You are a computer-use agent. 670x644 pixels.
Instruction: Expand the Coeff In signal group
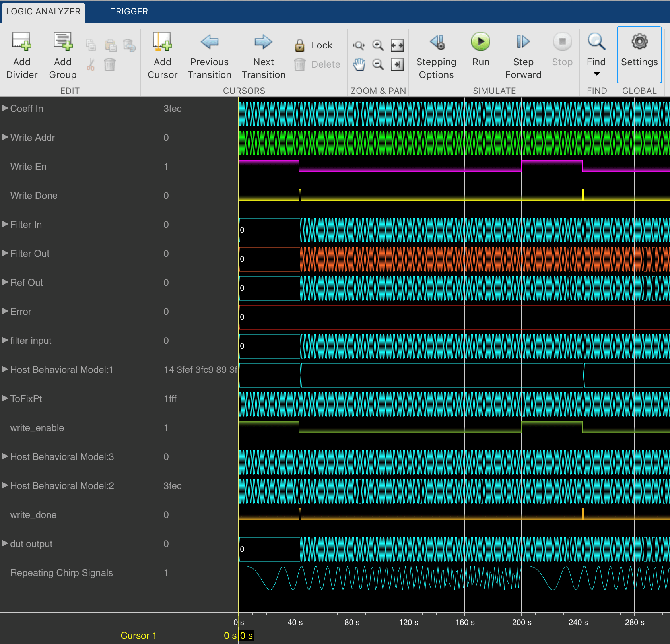[x=5, y=108]
